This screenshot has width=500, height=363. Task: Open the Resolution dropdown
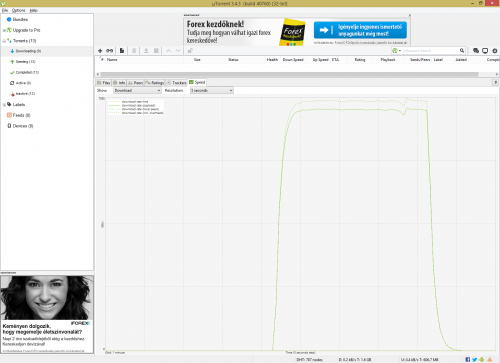(x=212, y=90)
